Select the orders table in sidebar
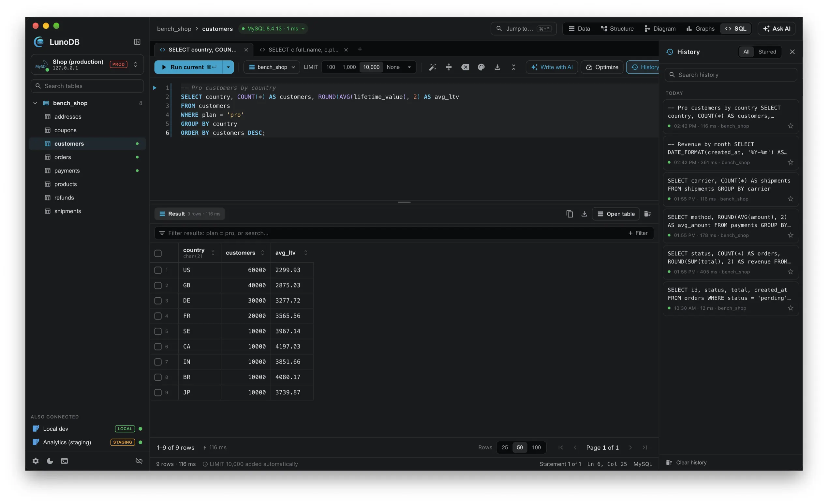 (87, 157)
